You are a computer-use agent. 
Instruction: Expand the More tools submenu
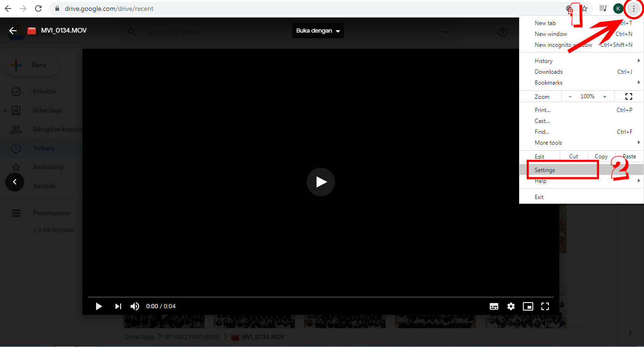point(639,143)
